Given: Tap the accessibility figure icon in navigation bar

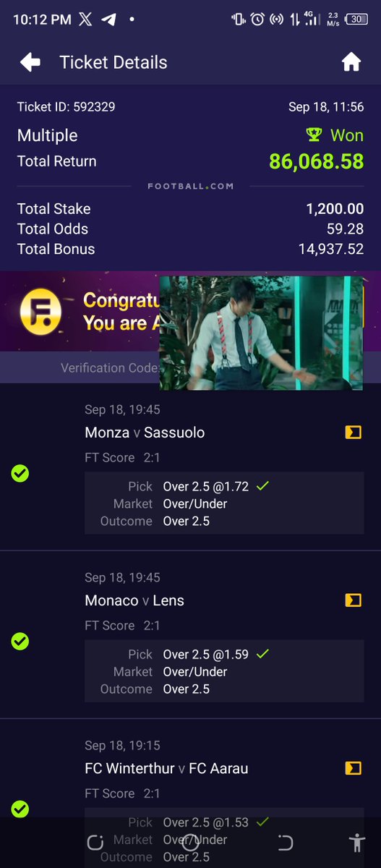Looking at the screenshot, I should (356, 843).
